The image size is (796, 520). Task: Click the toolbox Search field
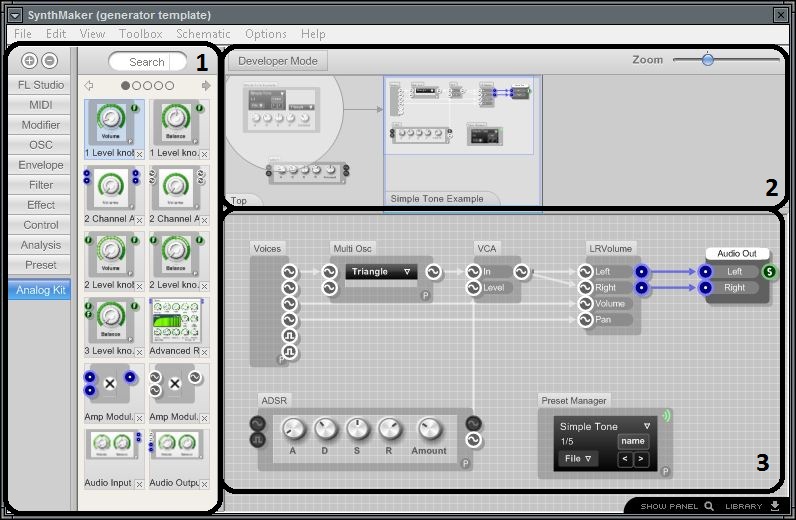[x=147, y=62]
